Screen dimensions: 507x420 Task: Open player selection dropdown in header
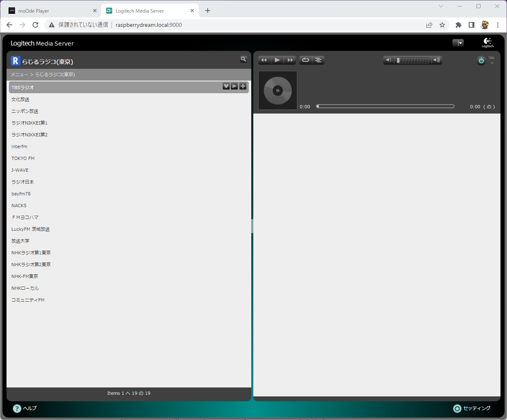coord(458,43)
